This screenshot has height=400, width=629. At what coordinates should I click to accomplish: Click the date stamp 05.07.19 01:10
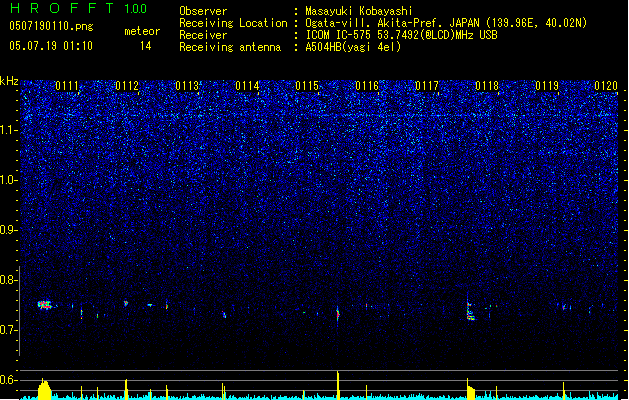[51, 46]
